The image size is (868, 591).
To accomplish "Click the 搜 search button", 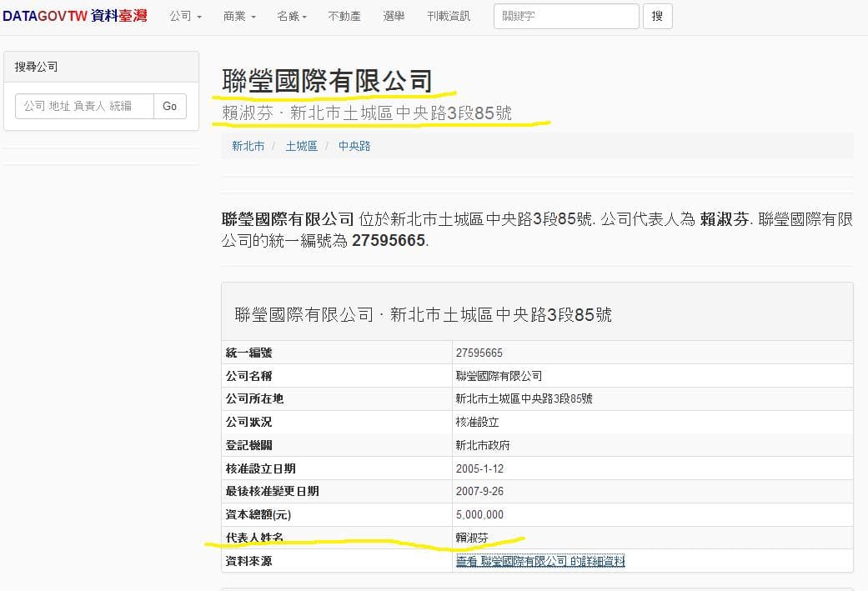I will tap(658, 16).
